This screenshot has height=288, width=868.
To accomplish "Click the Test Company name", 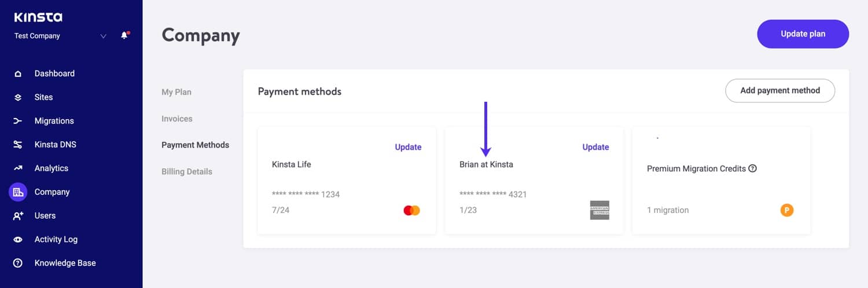I will 37,36.
